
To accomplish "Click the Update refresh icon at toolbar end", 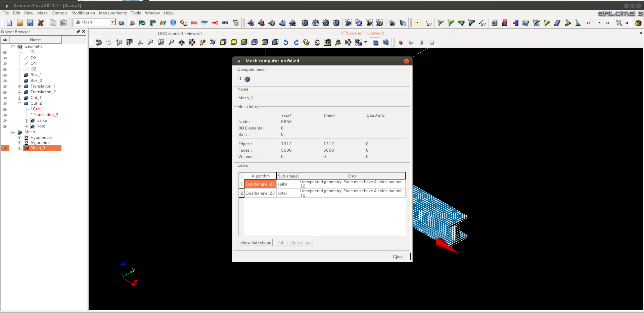I will (x=638, y=23).
